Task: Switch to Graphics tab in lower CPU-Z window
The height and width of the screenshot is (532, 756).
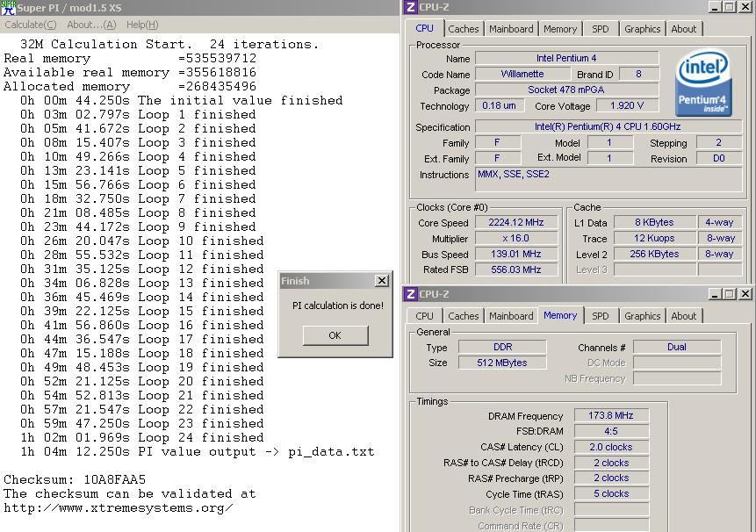Action: (x=642, y=316)
